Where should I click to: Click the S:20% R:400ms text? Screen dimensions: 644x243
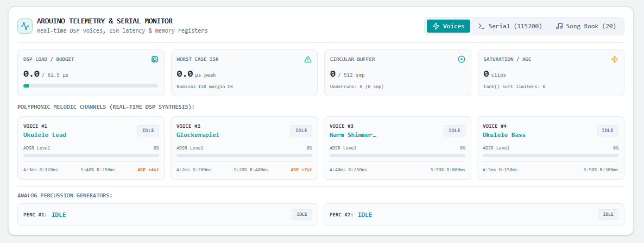[x=251, y=170]
